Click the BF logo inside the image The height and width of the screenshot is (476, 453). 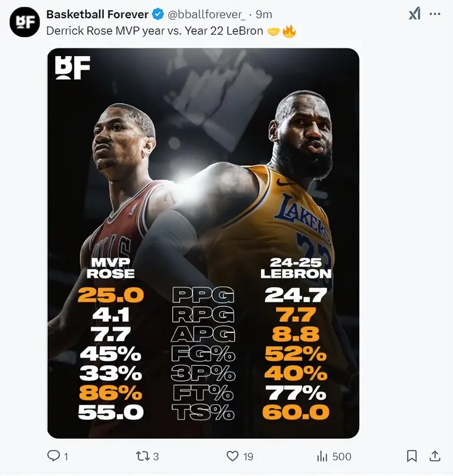click(73, 68)
